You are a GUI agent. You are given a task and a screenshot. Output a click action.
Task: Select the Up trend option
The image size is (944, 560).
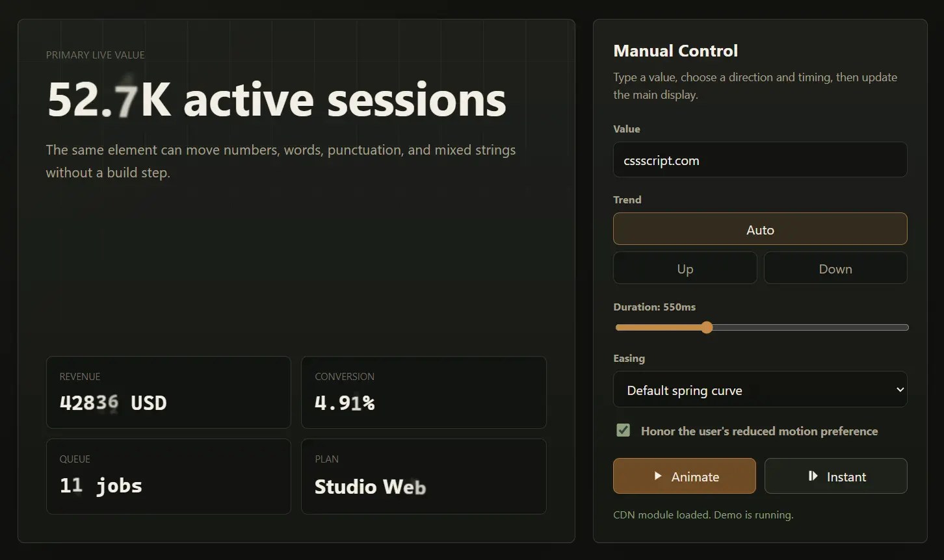coord(685,268)
